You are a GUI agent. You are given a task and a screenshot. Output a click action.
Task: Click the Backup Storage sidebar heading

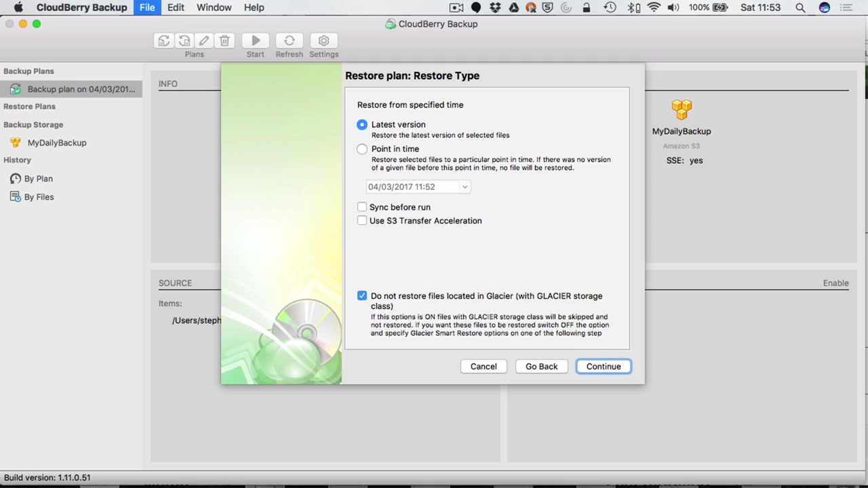[x=33, y=125]
